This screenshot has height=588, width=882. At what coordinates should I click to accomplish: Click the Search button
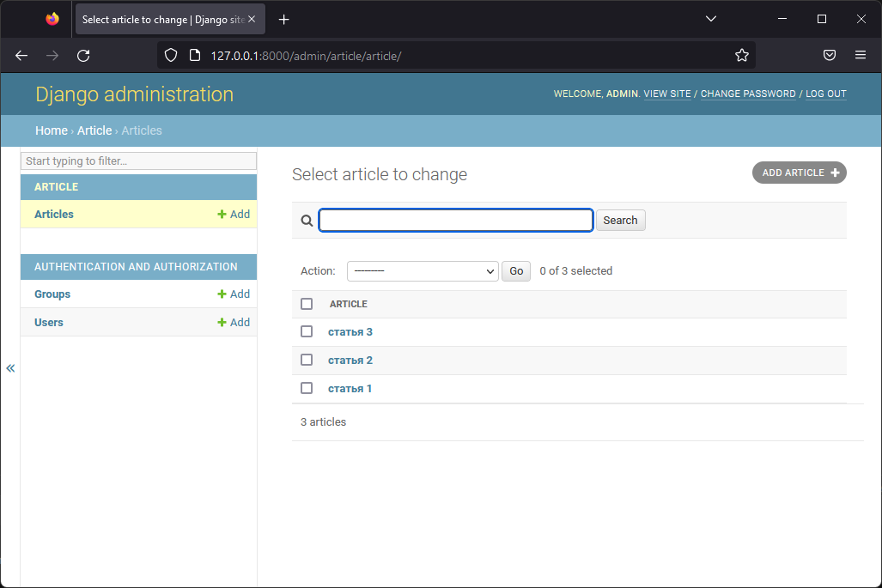point(620,221)
